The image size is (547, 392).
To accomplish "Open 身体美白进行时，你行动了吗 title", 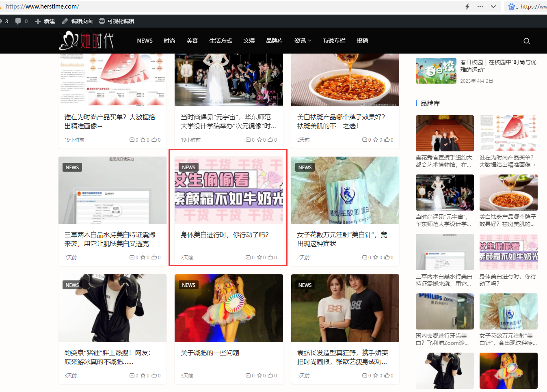I will coord(225,235).
